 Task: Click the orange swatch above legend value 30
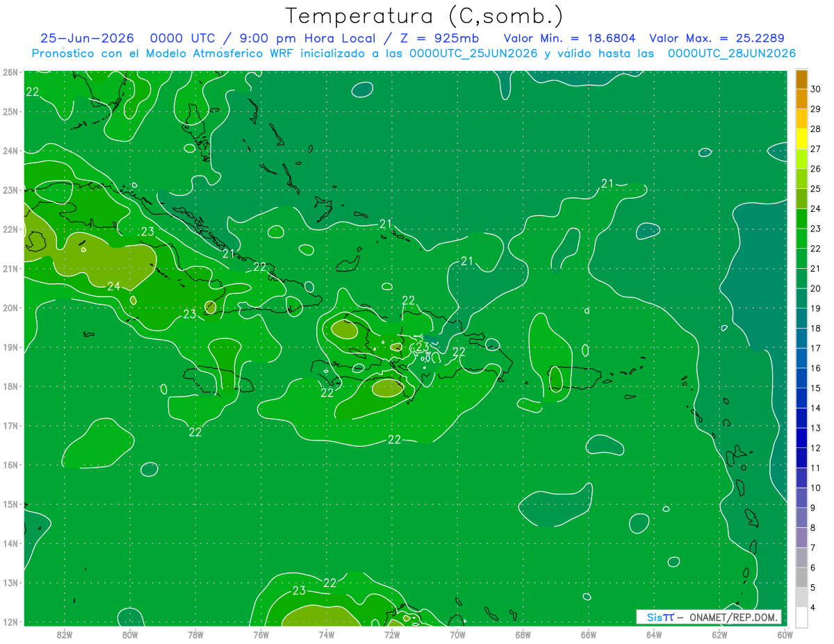pyautogui.click(x=801, y=79)
